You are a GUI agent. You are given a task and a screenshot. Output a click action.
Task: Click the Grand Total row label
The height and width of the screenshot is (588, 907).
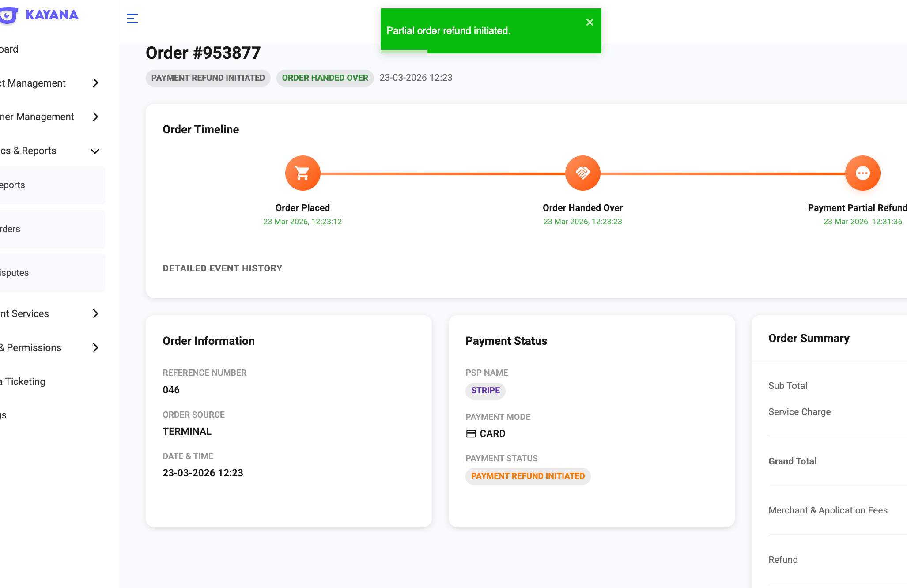[792, 461]
